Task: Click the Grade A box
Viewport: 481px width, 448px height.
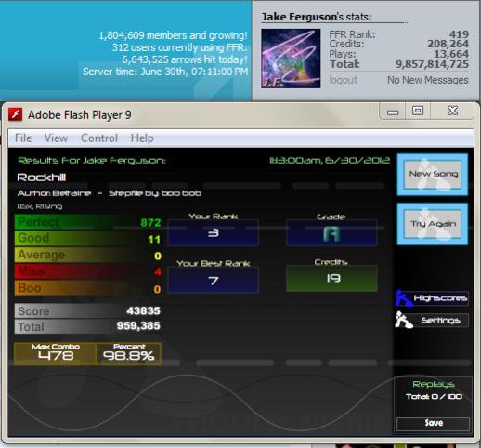Action: point(331,233)
